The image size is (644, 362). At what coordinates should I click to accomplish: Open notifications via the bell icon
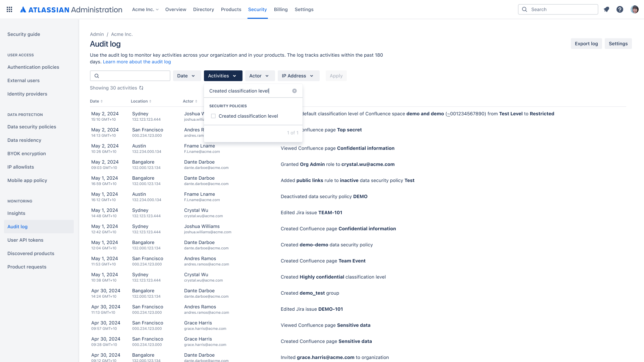coord(606,9)
